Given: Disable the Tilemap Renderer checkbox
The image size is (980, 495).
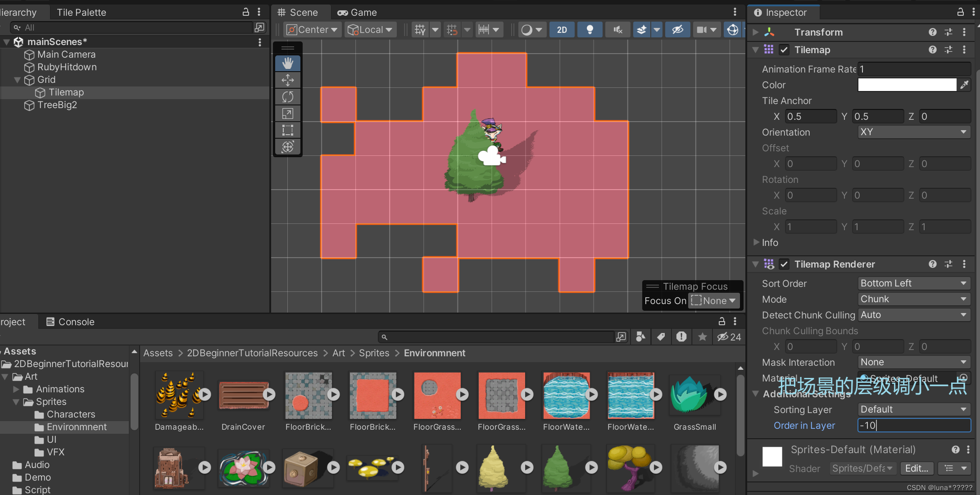Looking at the screenshot, I should [x=784, y=264].
